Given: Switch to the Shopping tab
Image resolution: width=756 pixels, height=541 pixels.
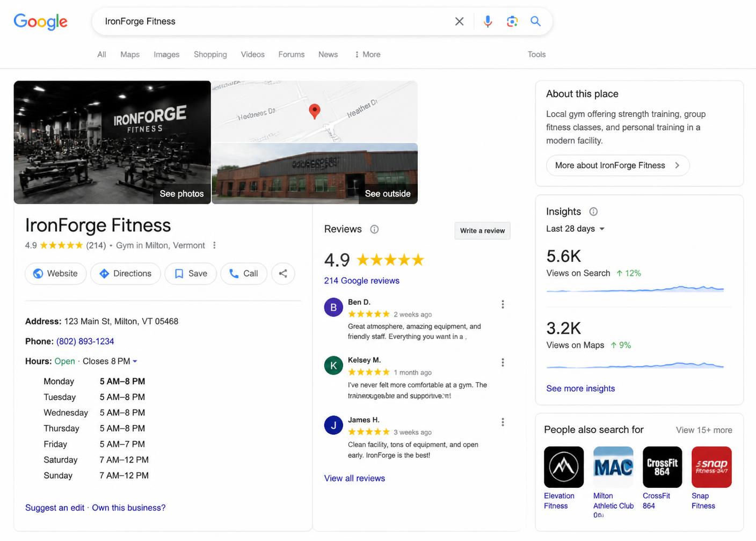Looking at the screenshot, I should [210, 54].
